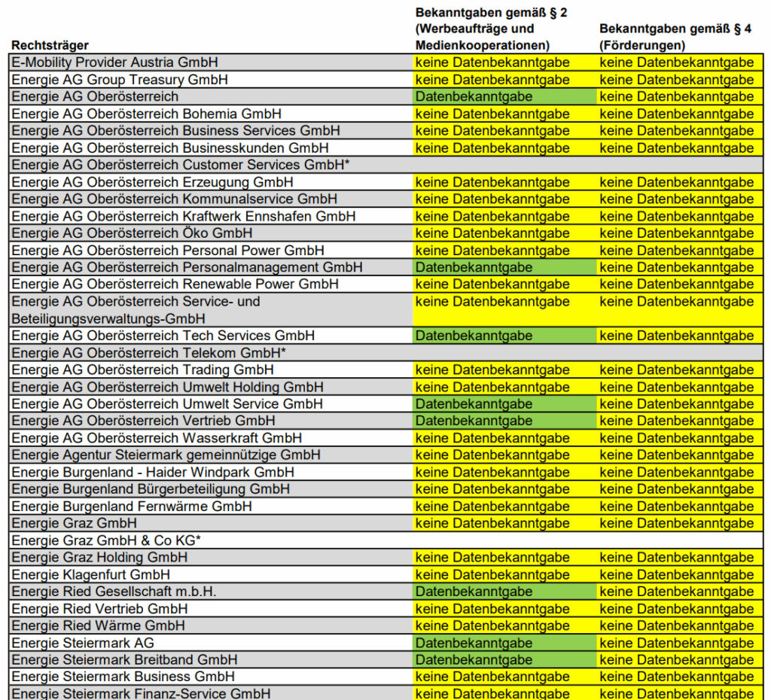Click § 2 "keine Datenbekanntgabe" cell for E-Mobility Provider
This screenshot has width=771, height=700.
tap(504, 62)
